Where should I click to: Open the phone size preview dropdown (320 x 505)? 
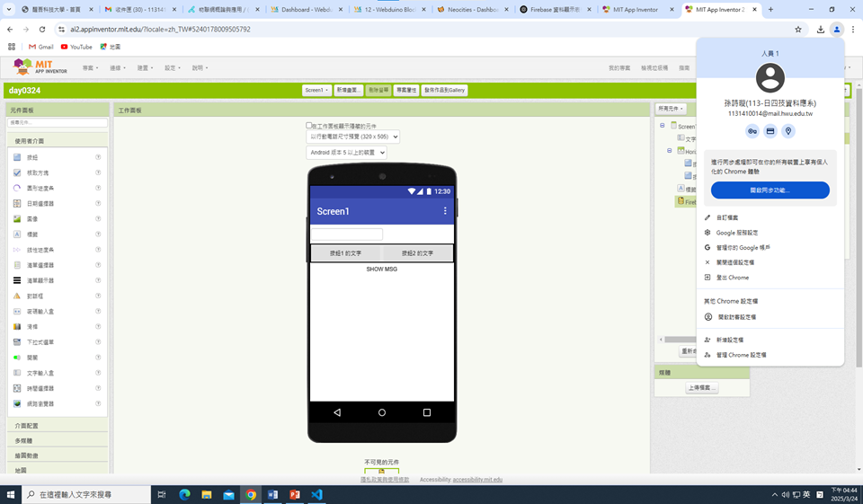(352, 137)
